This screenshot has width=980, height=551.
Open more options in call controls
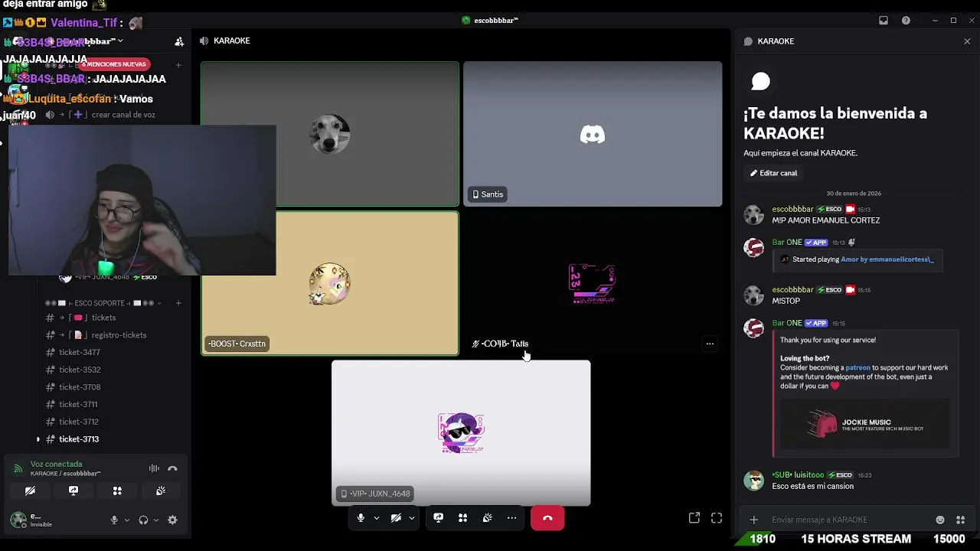click(511, 518)
